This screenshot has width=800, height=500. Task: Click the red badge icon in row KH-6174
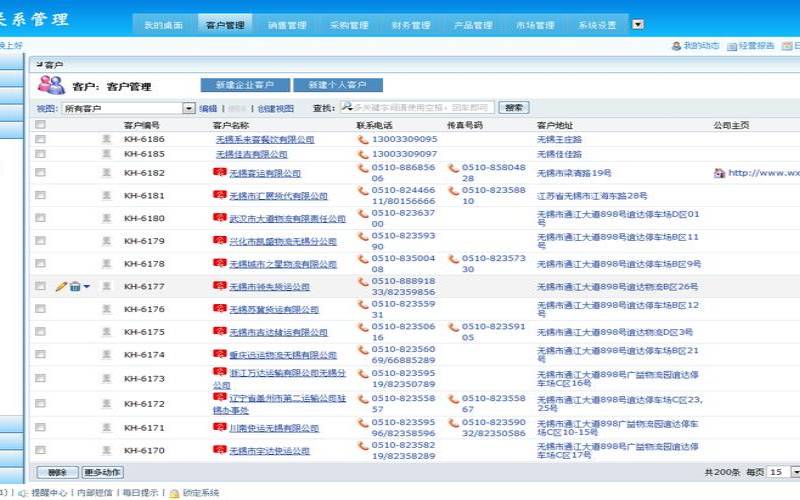219,354
